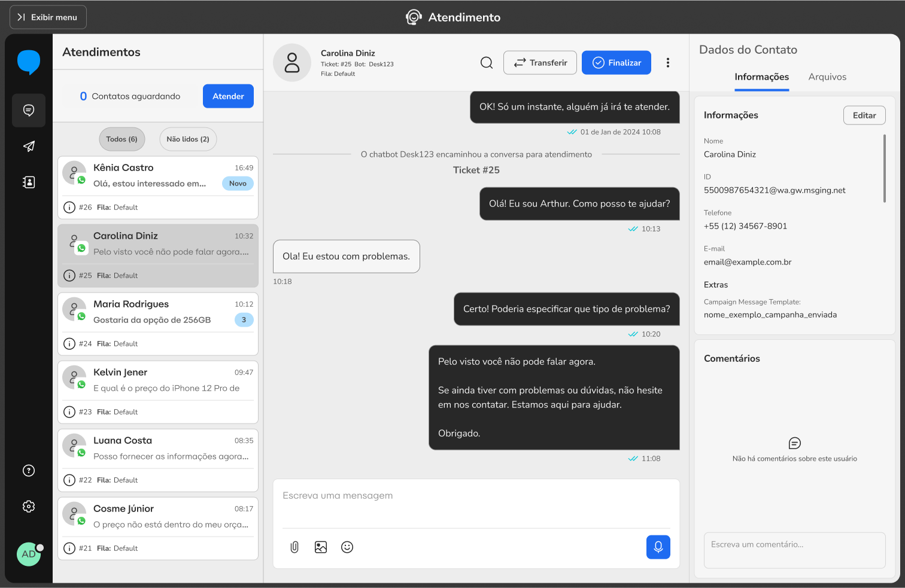905x588 pixels.
Task: Filter list by Não lidos (2)
Action: click(188, 139)
